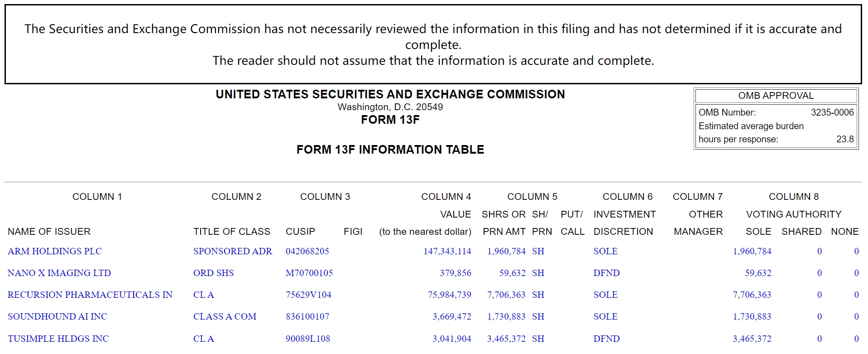Click the COLUMN 8 heading
868x354 pixels.
pos(794,197)
